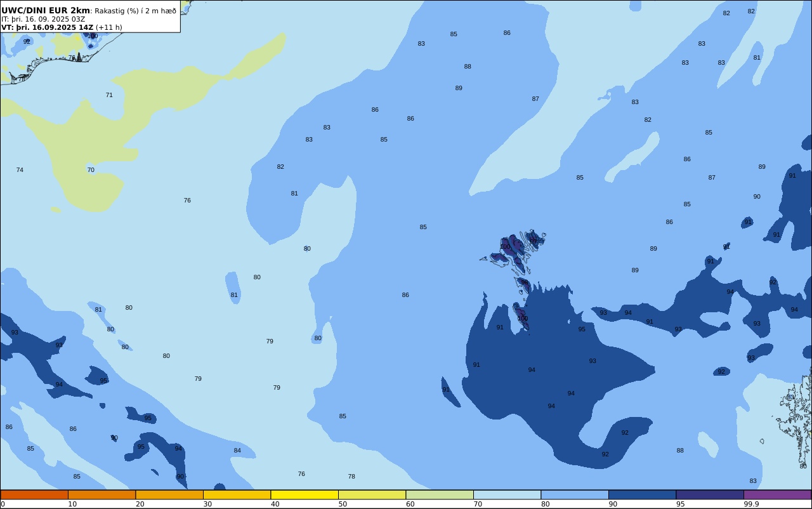Click the '(+11 h)' forecast offset text
This screenshot has width=812, height=509.
click(x=109, y=27)
